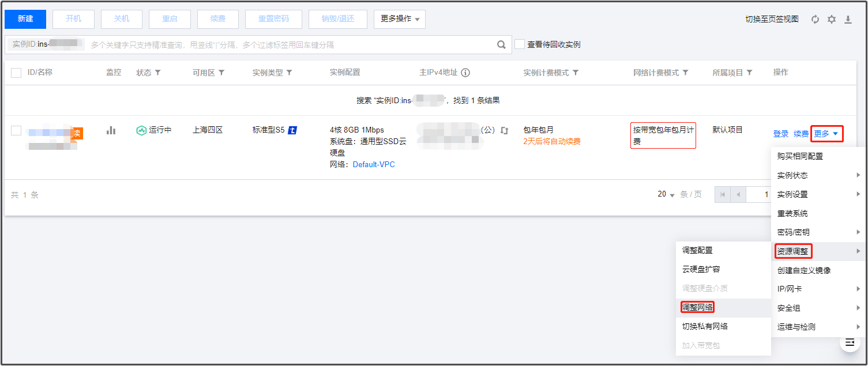Open the 更多操作 dropdown
Screen dimensions: 868x366
coord(399,19)
